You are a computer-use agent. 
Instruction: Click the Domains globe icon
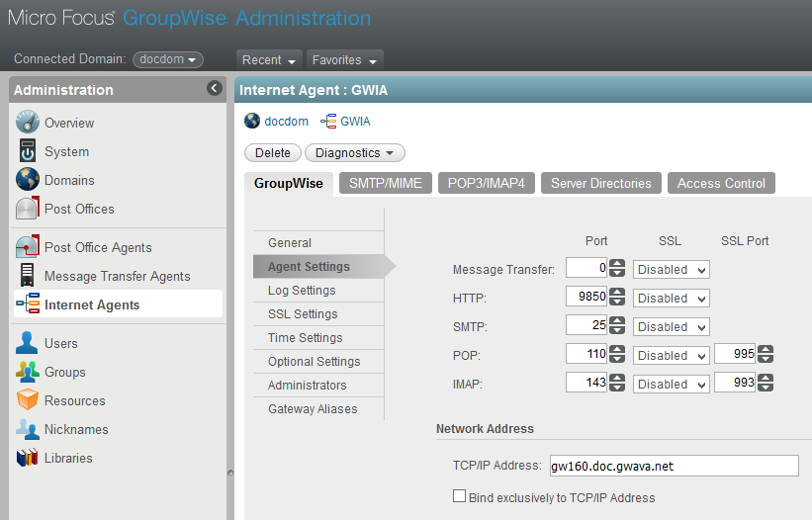point(28,180)
